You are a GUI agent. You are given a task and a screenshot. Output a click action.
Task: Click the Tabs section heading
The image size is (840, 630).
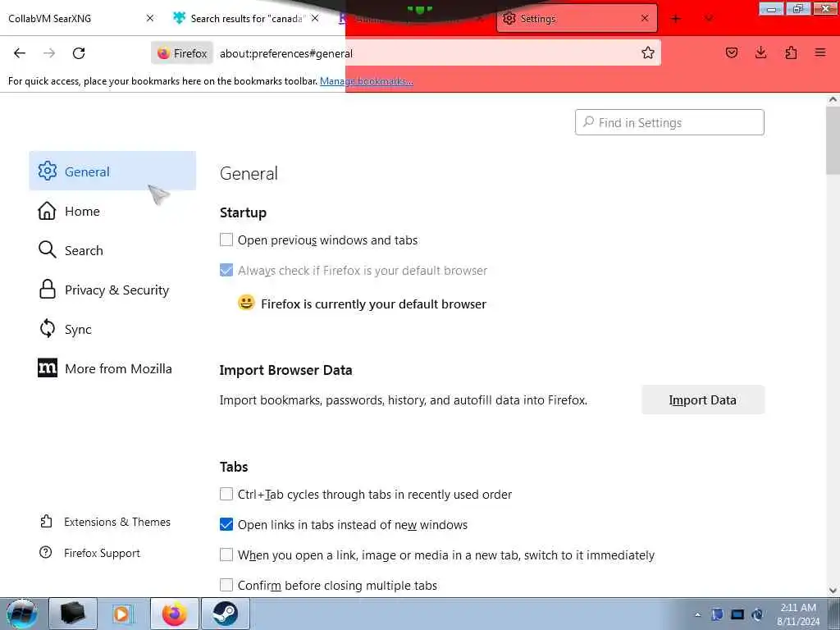click(234, 467)
